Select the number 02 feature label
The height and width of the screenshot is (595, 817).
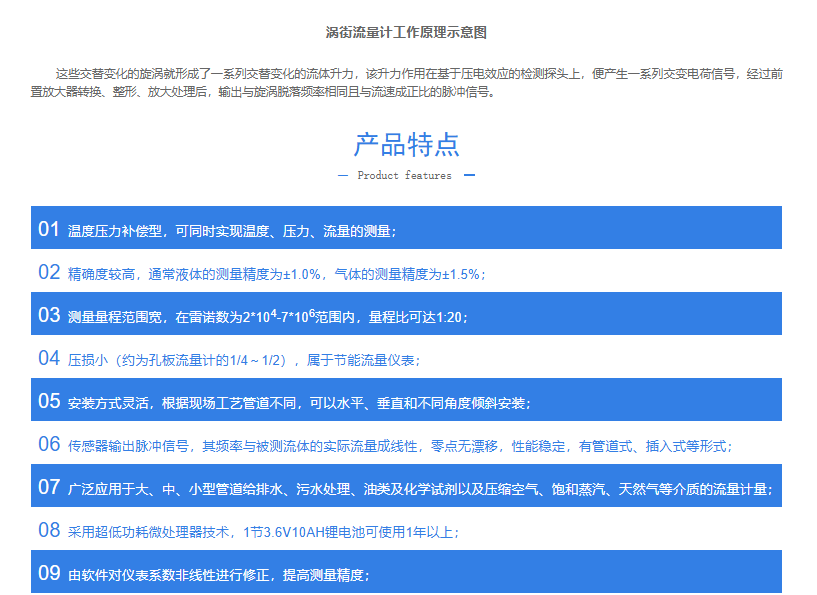[x=49, y=272]
